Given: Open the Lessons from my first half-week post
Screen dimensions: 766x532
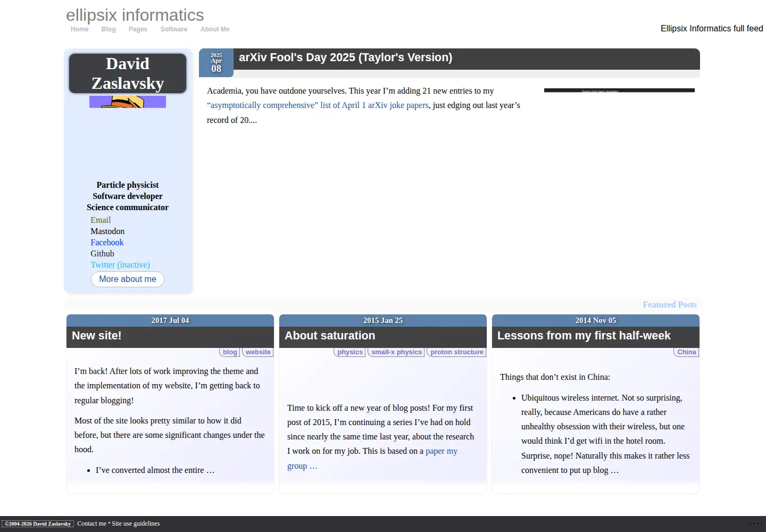Looking at the screenshot, I should pyautogui.click(x=584, y=336).
